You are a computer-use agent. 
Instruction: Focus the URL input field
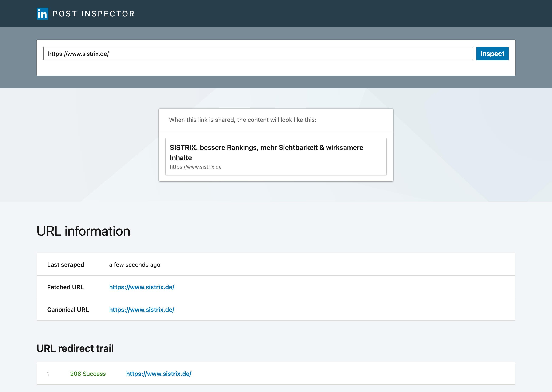tap(258, 54)
